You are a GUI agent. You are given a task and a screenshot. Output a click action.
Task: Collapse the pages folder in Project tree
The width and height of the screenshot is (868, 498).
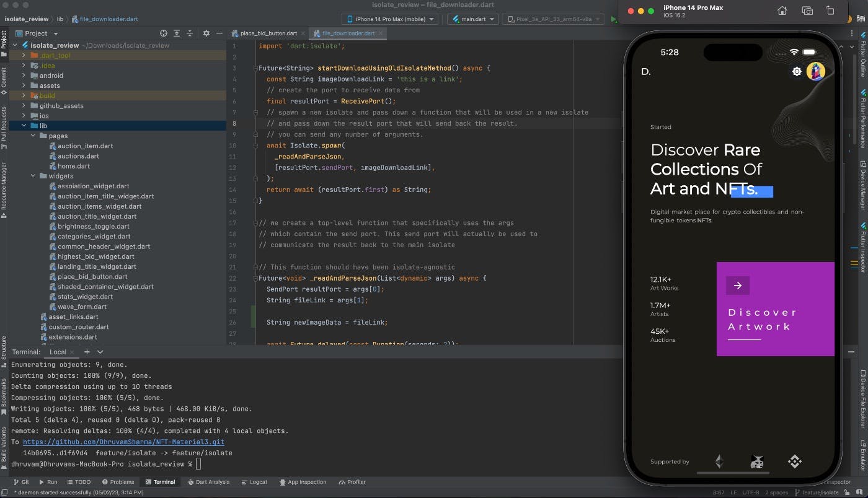point(33,136)
